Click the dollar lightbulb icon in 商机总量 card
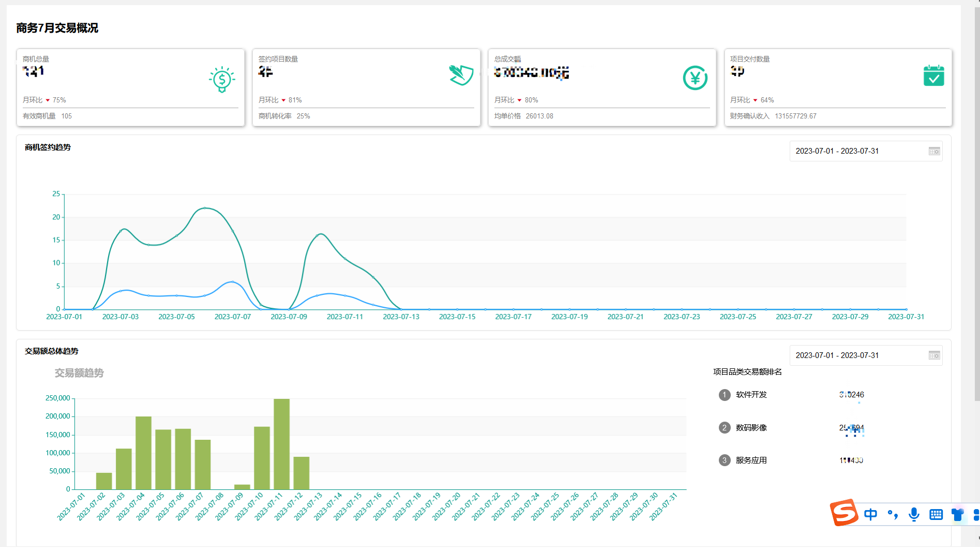 tap(222, 79)
